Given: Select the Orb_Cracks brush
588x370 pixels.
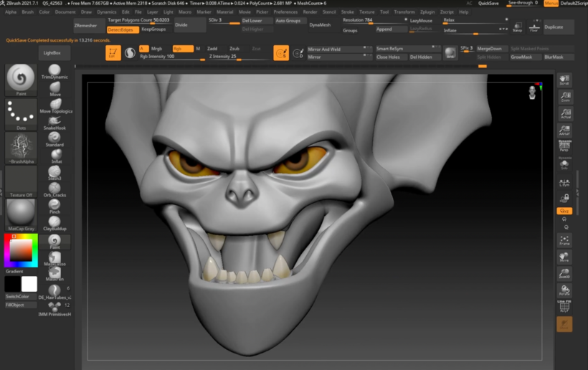Looking at the screenshot, I should [x=54, y=190].
